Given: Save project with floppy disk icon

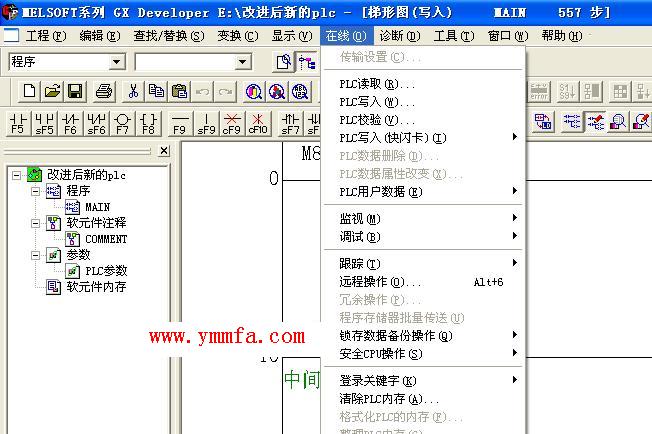Looking at the screenshot, I should coord(75,91).
